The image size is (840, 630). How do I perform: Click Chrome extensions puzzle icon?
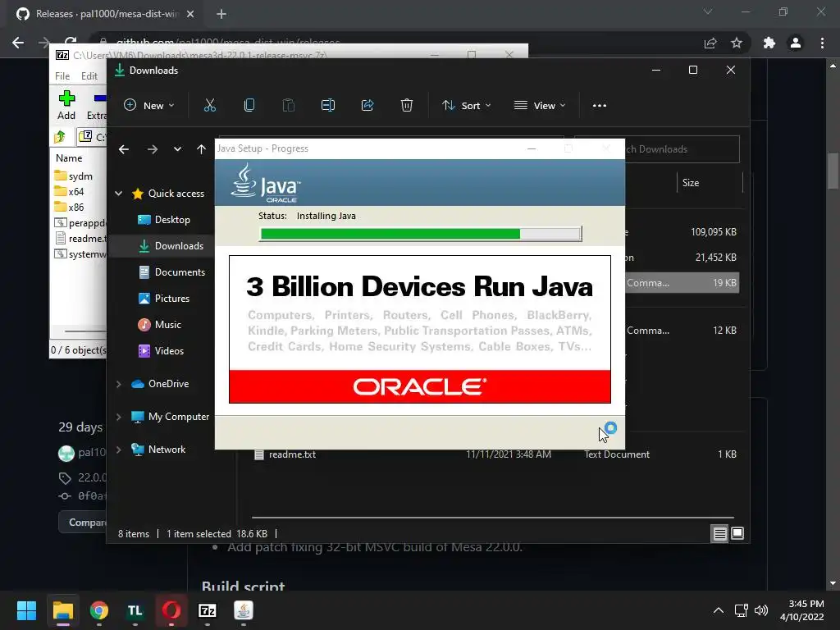pyautogui.click(x=769, y=43)
